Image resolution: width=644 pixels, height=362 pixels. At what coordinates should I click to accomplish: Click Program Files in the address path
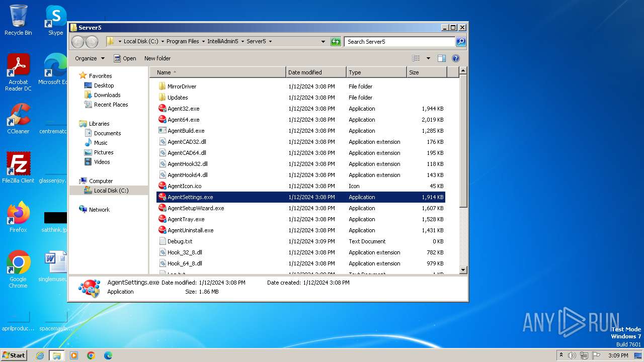pyautogui.click(x=183, y=42)
